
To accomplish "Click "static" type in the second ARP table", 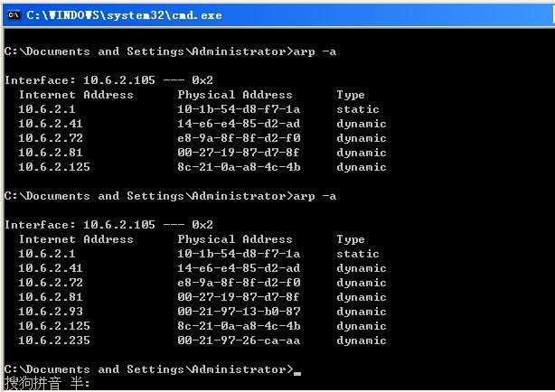I will 358,254.
